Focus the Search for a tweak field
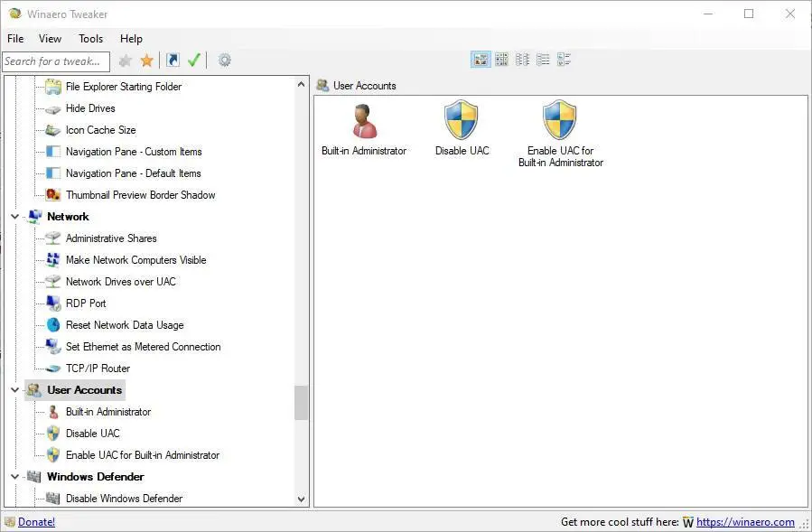 [x=56, y=61]
